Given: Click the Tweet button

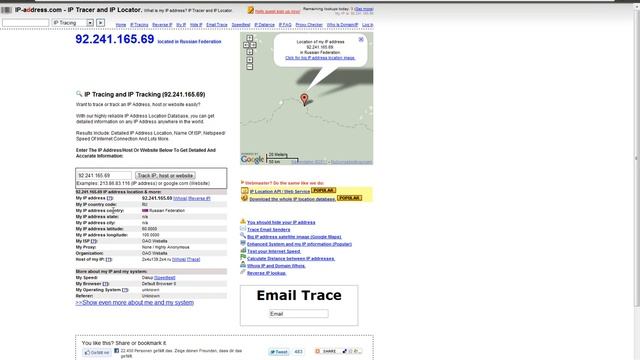Looking at the screenshot, I should (279, 352).
